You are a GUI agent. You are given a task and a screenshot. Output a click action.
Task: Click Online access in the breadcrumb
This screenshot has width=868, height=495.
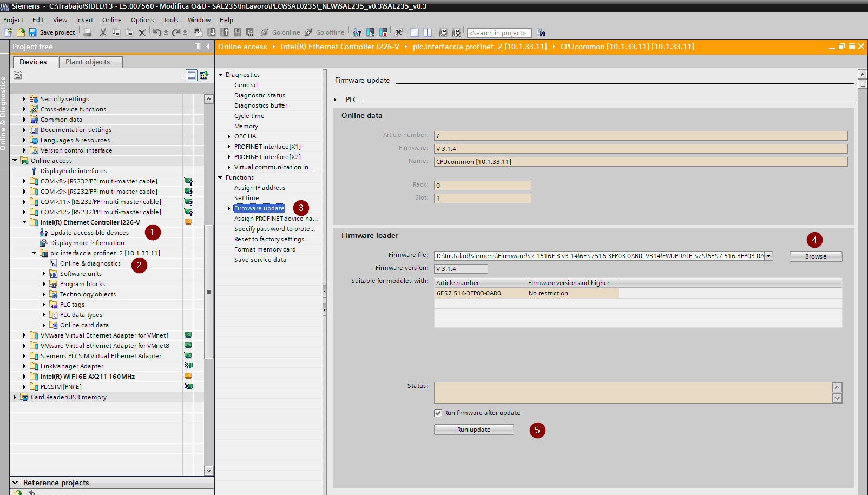click(x=242, y=47)
